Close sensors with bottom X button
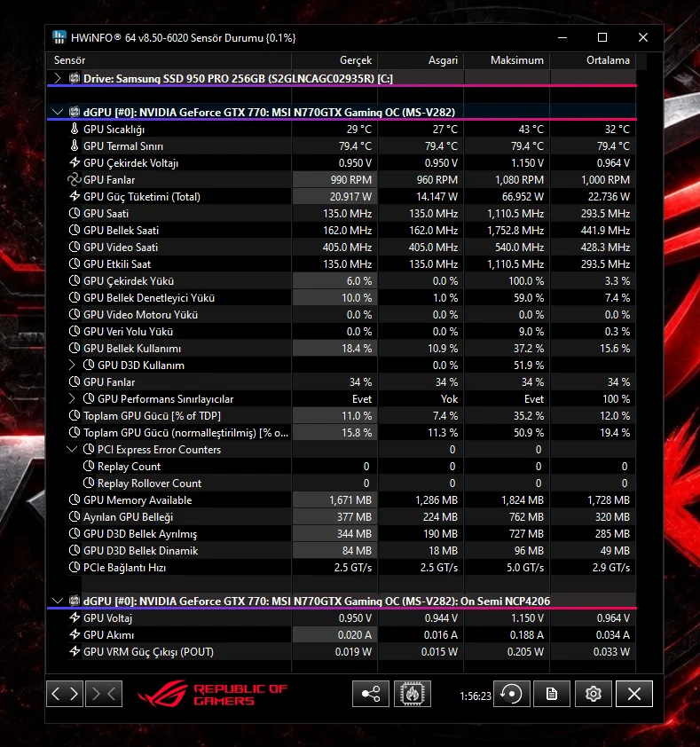700x747 pixels. point(634,694)
